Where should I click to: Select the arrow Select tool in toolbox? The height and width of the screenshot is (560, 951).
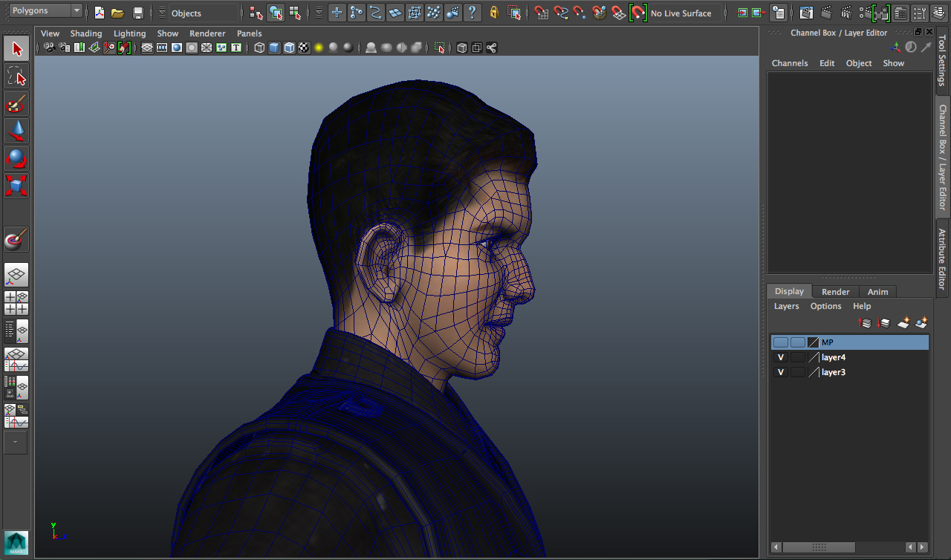pos(16,48)
